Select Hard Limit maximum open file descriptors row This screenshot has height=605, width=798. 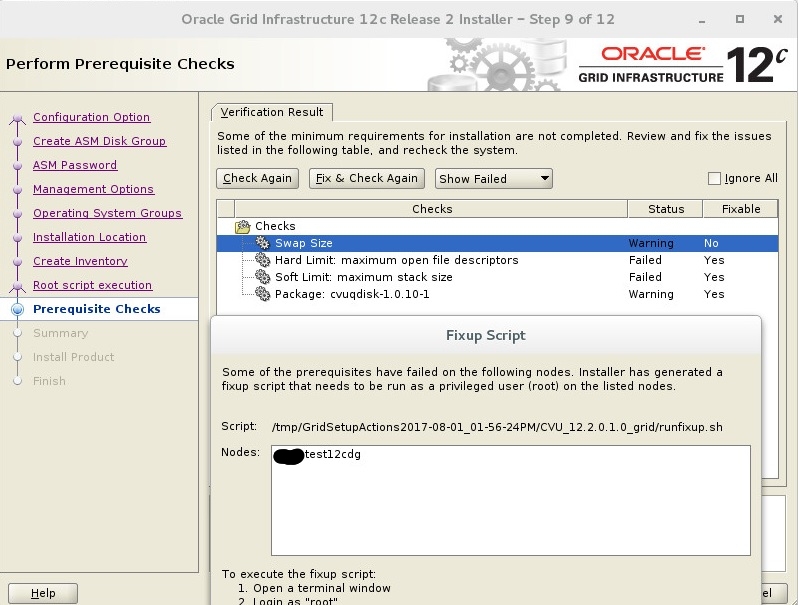497,260
